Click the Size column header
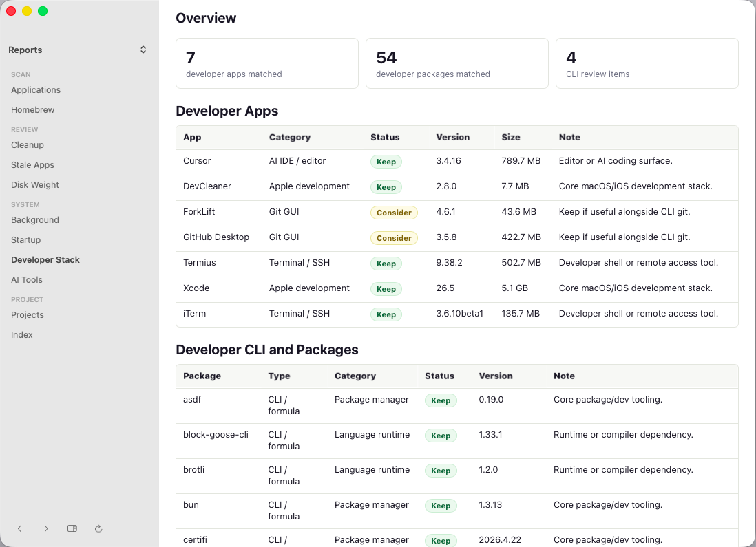The width and height of the screenshot is (756, 547). tap(511, 138)
